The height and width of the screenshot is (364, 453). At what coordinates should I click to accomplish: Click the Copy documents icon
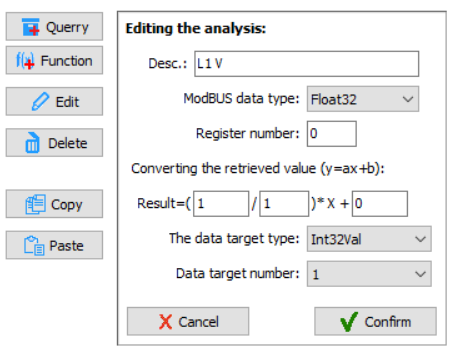click(35, 204)
